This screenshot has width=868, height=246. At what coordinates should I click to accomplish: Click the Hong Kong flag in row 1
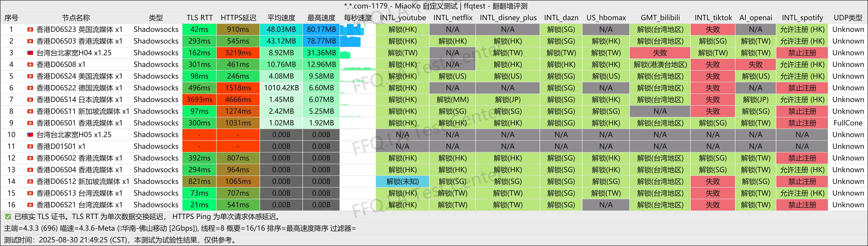point(30,30)
